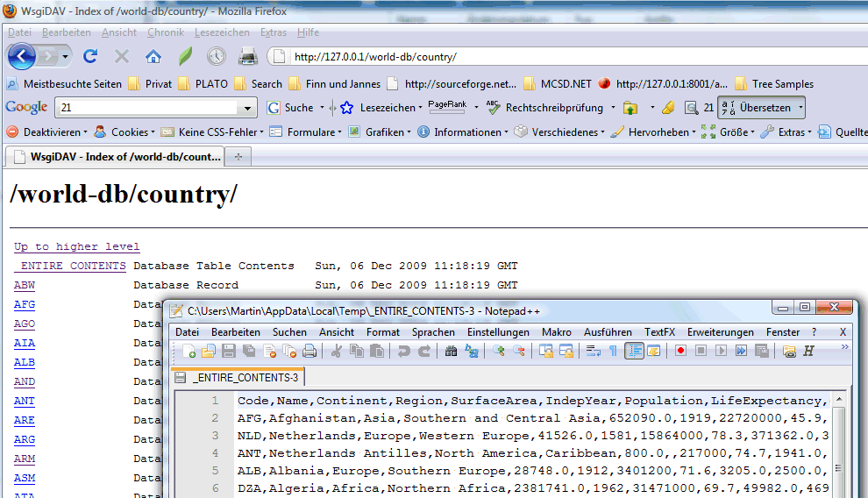The image size is (868, 498).
Task: Open the Sprachen menu in Notepad++
Action: (433, 332)
